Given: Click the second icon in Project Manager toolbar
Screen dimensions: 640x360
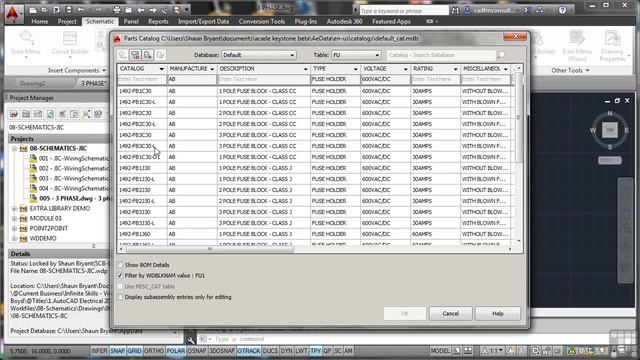Looking at the screenshot, I should point(26,114).
